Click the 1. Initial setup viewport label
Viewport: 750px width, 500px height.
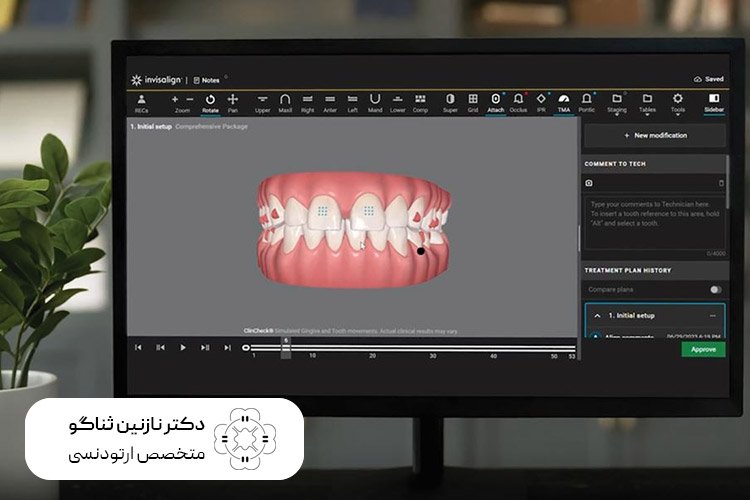point(151,127)
